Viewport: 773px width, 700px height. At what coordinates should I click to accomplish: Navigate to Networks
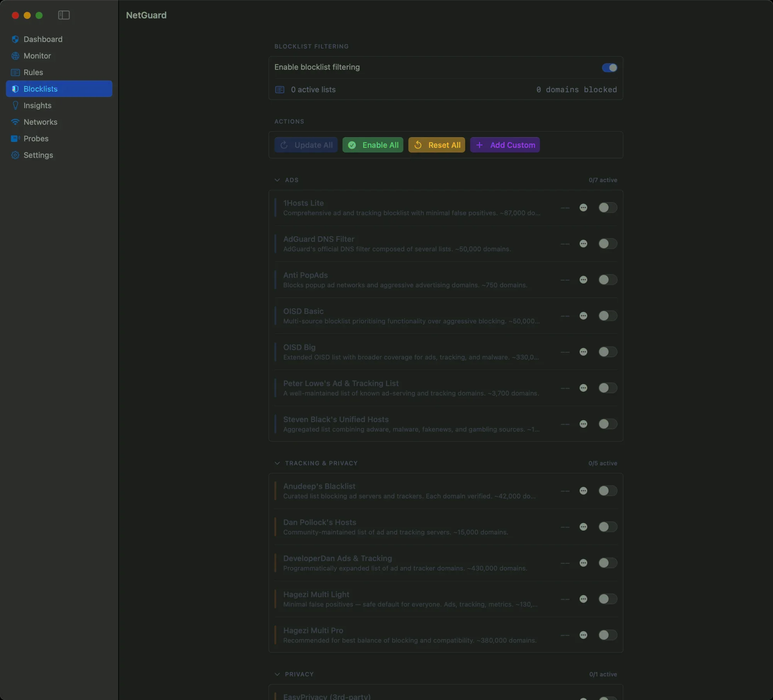pyautogui.click(x=59, y=122)
